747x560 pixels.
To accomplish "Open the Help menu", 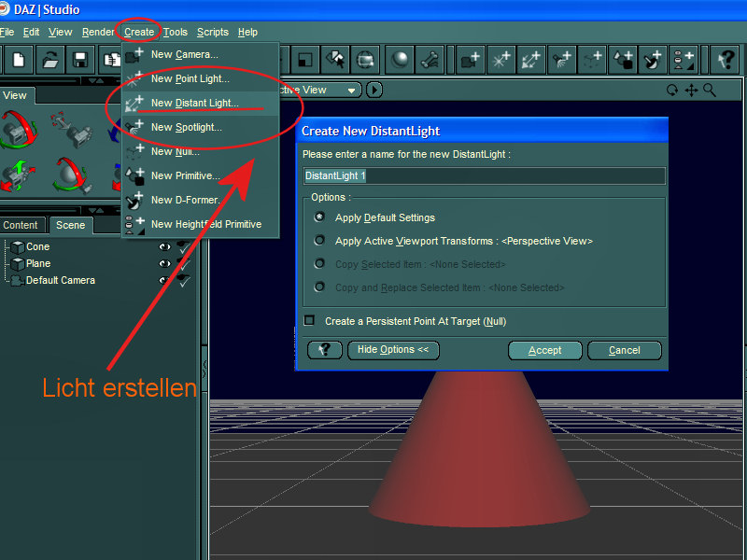I will click(x=247, y=32).
